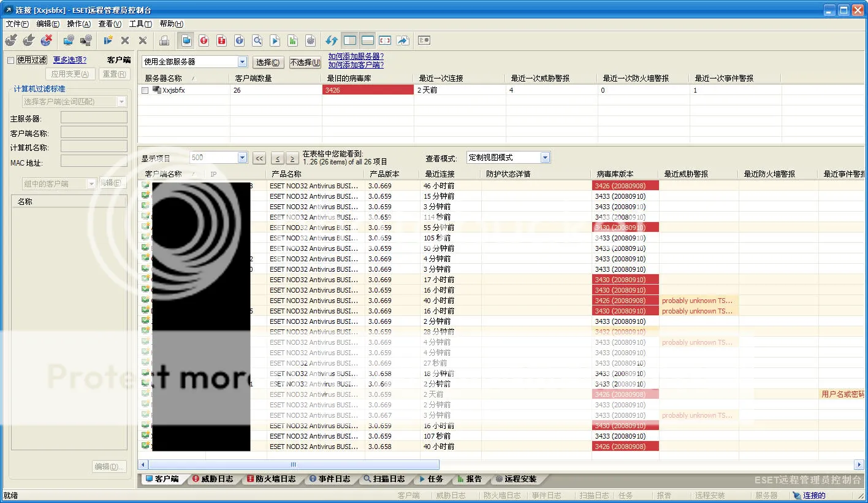Open Remote Install via gear page toolbar icon

[311, 40]
